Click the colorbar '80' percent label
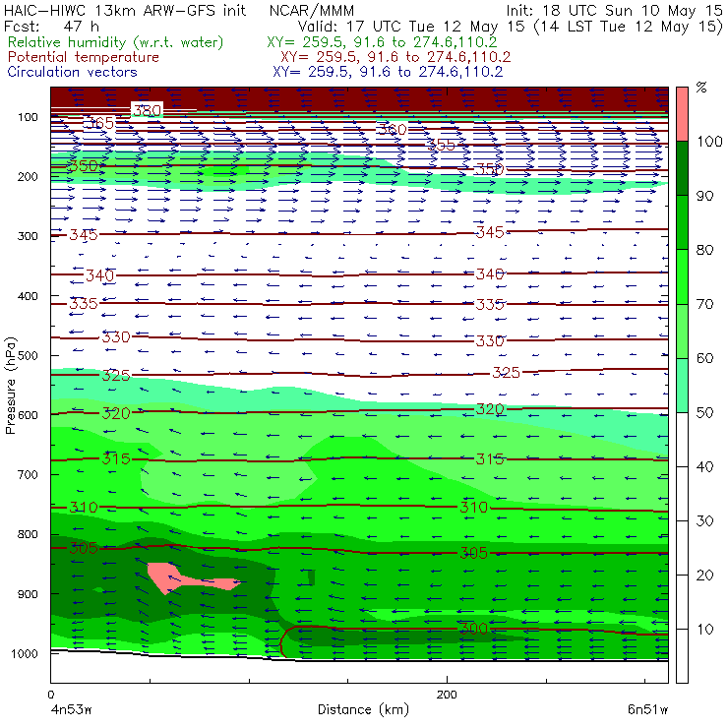This screenshot has height=728, width=728. click(704, 250)
